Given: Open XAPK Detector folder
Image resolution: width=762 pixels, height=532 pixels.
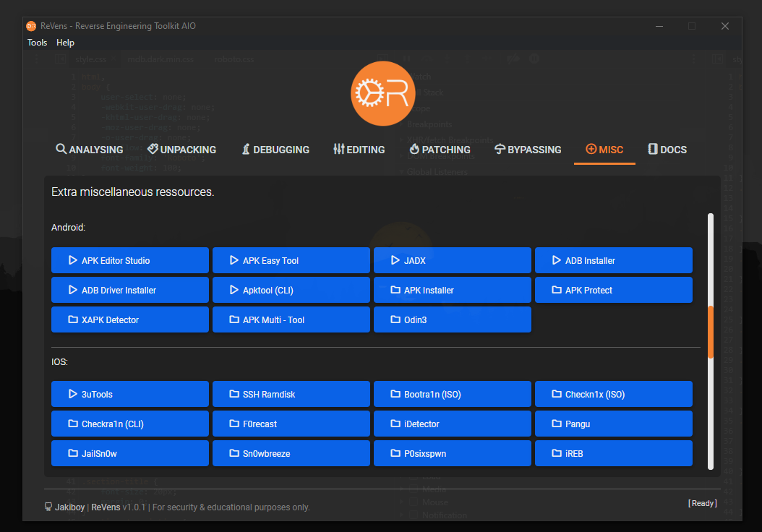Looking at the screenshot, I should coord(129,319).
